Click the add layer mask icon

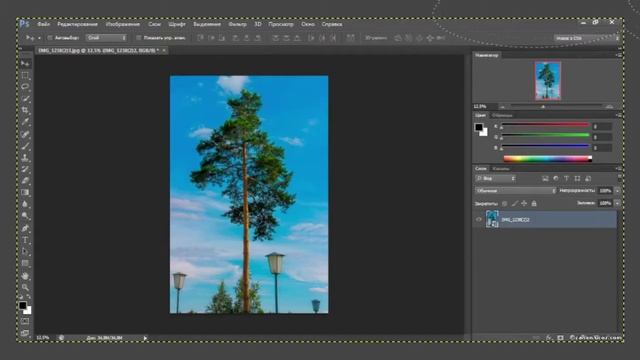click(560, 338)
